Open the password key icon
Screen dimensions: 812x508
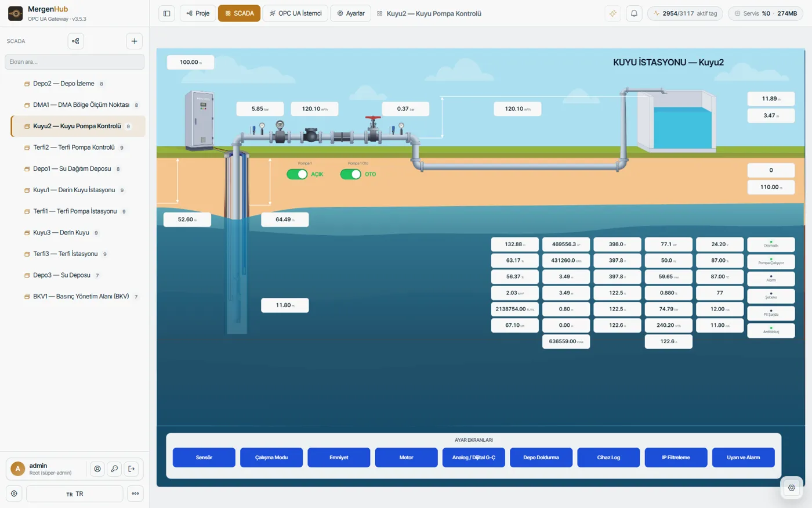click(114, 469)
